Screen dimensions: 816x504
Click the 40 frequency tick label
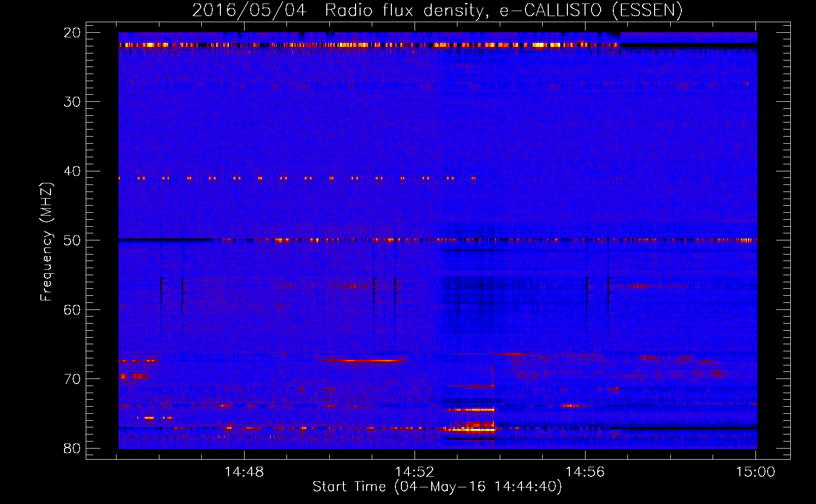[x=72, y=171]
